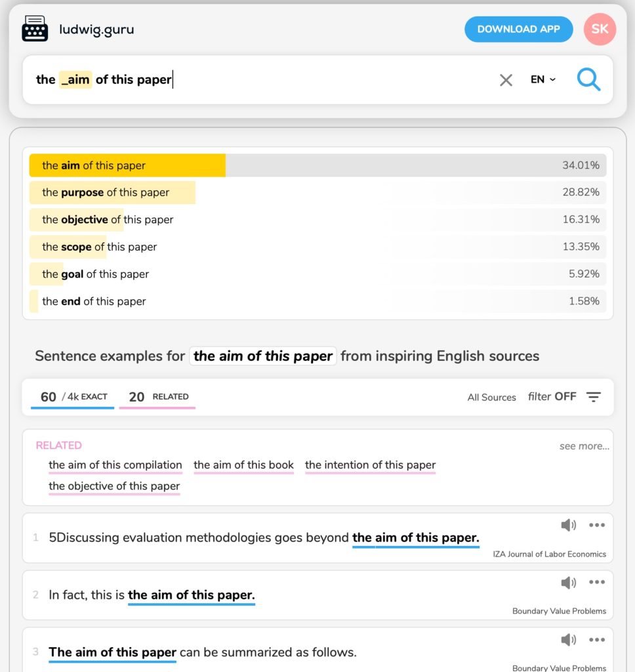Open the EN language dropdown

tap(543, 79)
